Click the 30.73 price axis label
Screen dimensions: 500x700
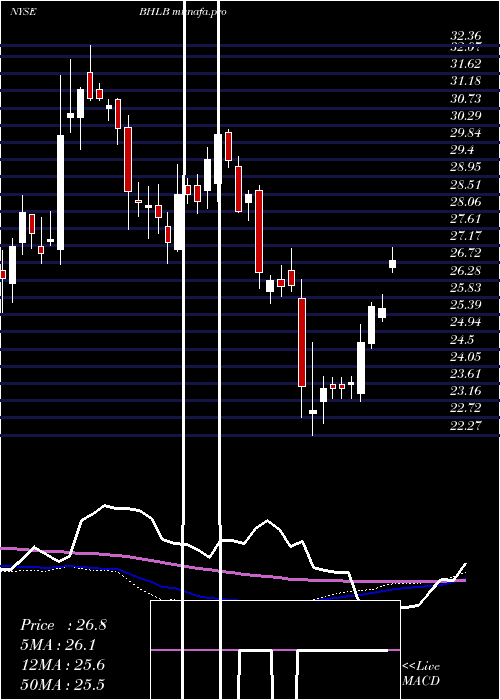(466, 99)
